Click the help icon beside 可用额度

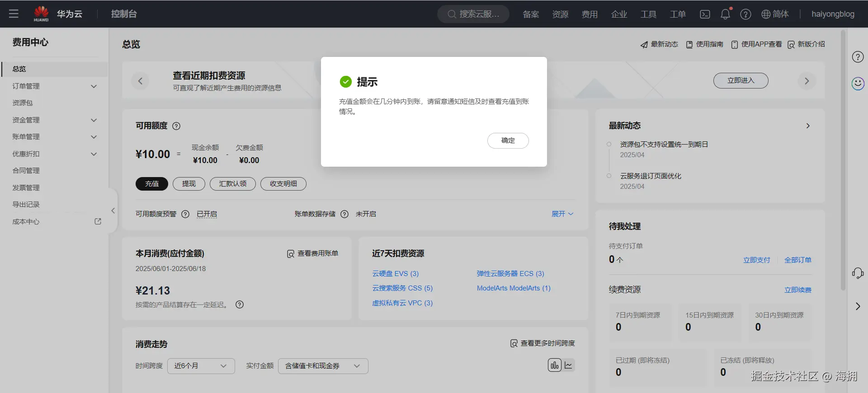click(x=176, y=126)
